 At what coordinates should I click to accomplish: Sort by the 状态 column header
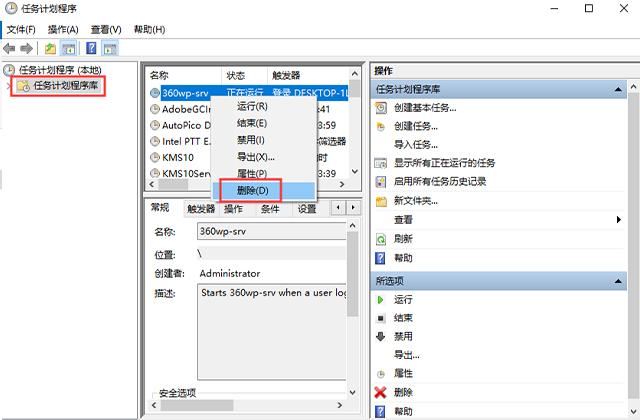coord(244,76)
